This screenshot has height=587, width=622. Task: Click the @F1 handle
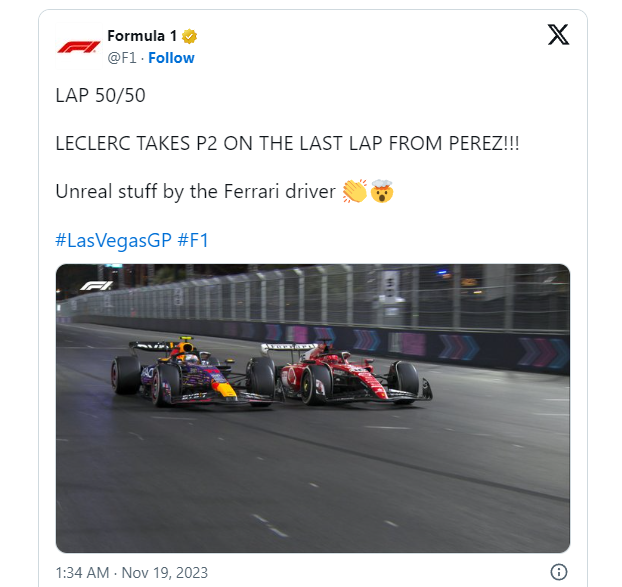tap(122, 58)
